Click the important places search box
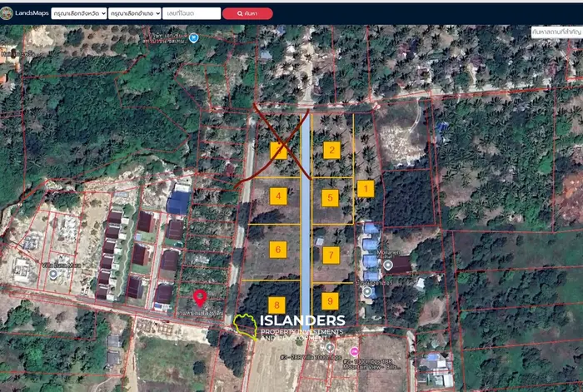The image size is (583, 392). click(556, 32)
